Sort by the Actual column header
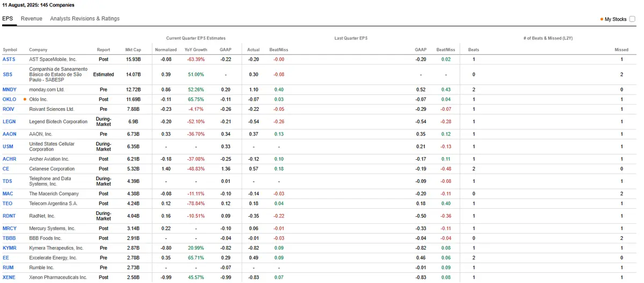Image resolution: width=644 pixels, height=283 pixels. 254,50
